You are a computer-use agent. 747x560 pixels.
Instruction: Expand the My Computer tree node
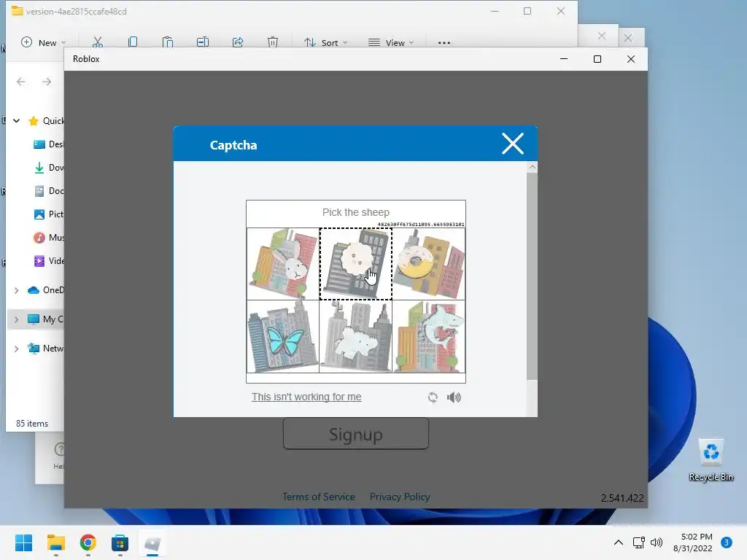pyautogui.click(x=16, y=319)
